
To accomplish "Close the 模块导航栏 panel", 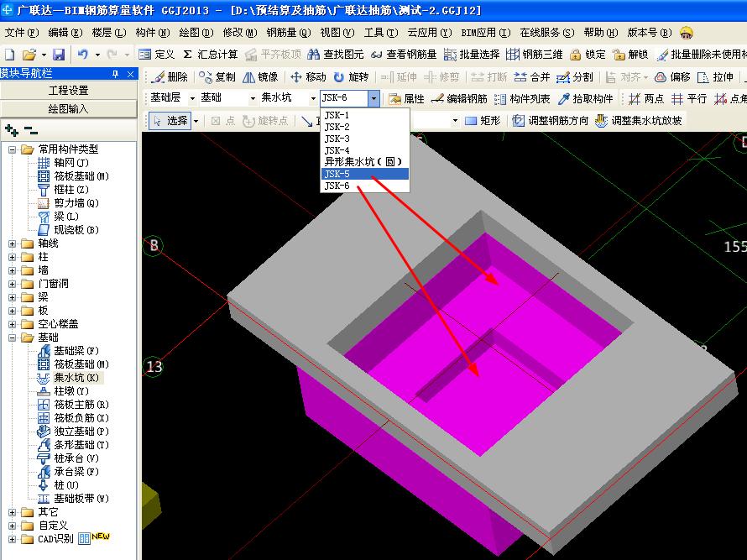I will (131, 74).
